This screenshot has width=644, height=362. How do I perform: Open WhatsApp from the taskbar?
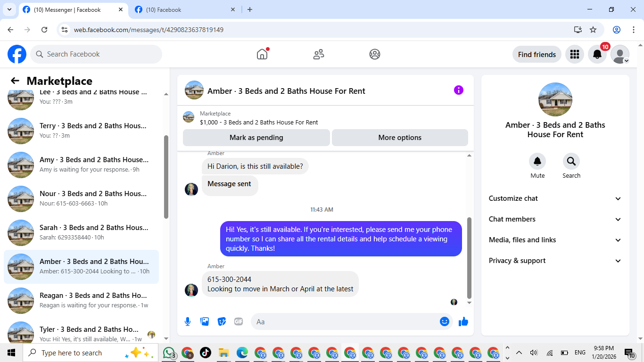pyautogui.click(x=169, y=353)
